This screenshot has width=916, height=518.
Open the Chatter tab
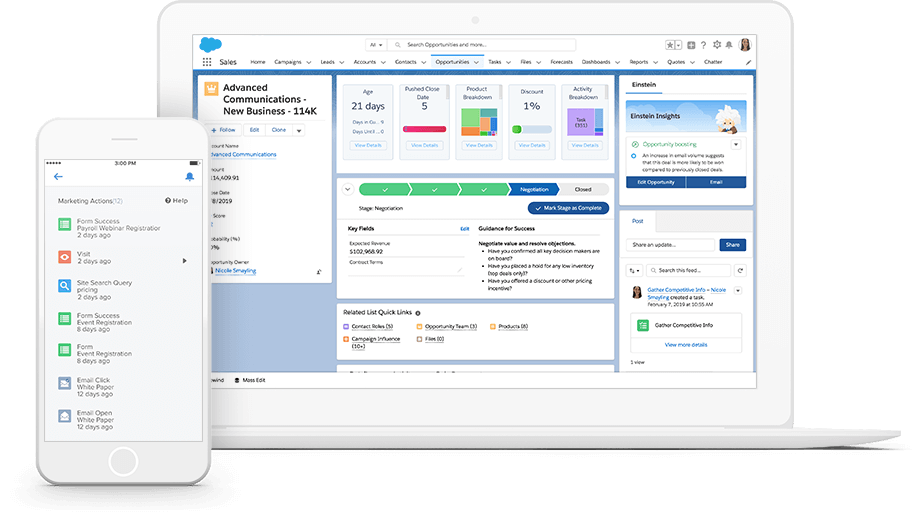[713, 62]
